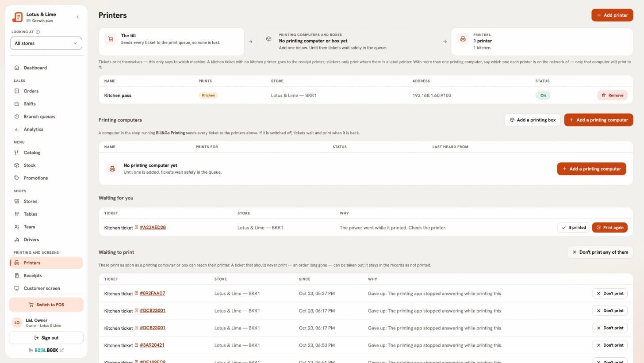This screenshot has width=644, height=363.
Task: Collapse the sidebar with the chevron icon
Action: [x=77, y=17]
